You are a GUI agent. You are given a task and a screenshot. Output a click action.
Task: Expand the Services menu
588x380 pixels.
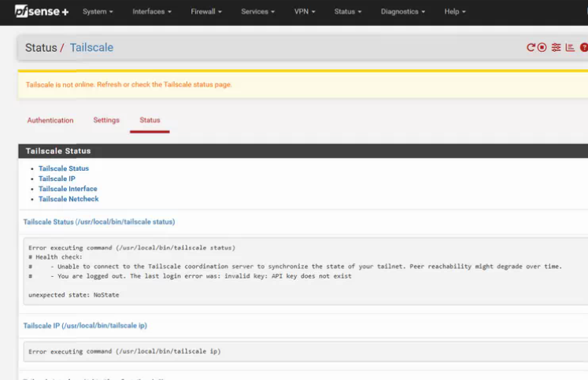tap(258, 12)
